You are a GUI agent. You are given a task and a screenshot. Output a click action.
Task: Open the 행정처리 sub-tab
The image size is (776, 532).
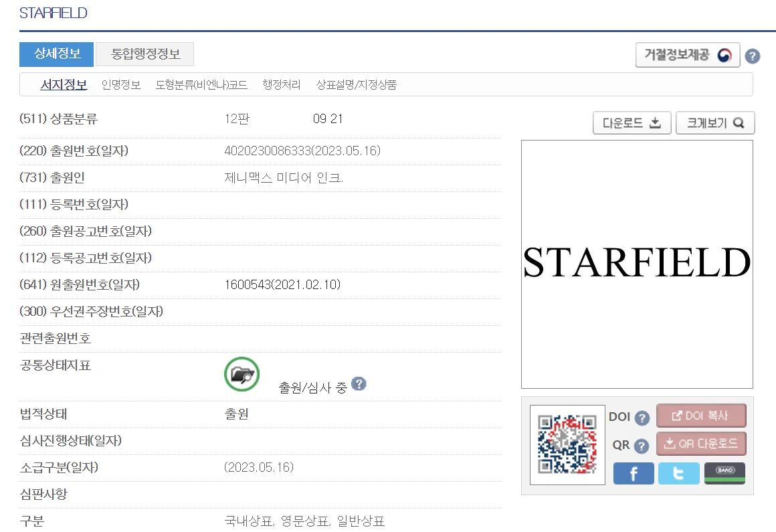click(282, 84)
